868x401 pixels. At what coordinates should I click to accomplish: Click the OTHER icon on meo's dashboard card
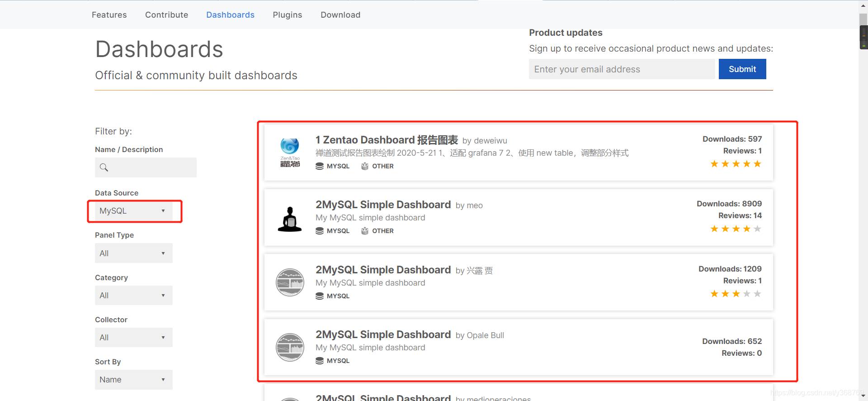click(365, 231)
